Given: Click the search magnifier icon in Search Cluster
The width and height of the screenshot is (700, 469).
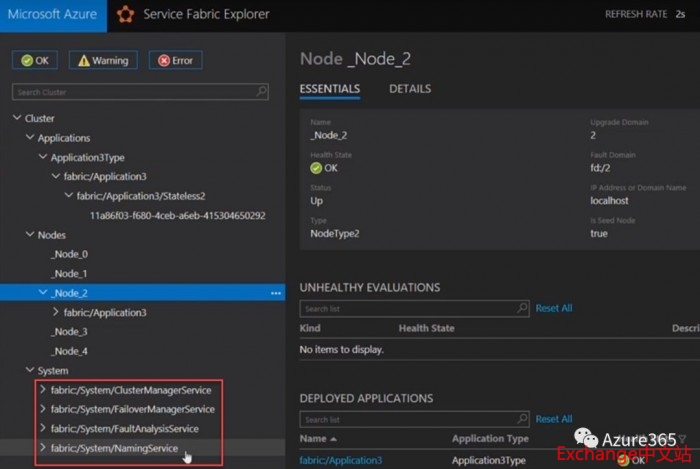Looking at the screenshot, I should point(262,92).
